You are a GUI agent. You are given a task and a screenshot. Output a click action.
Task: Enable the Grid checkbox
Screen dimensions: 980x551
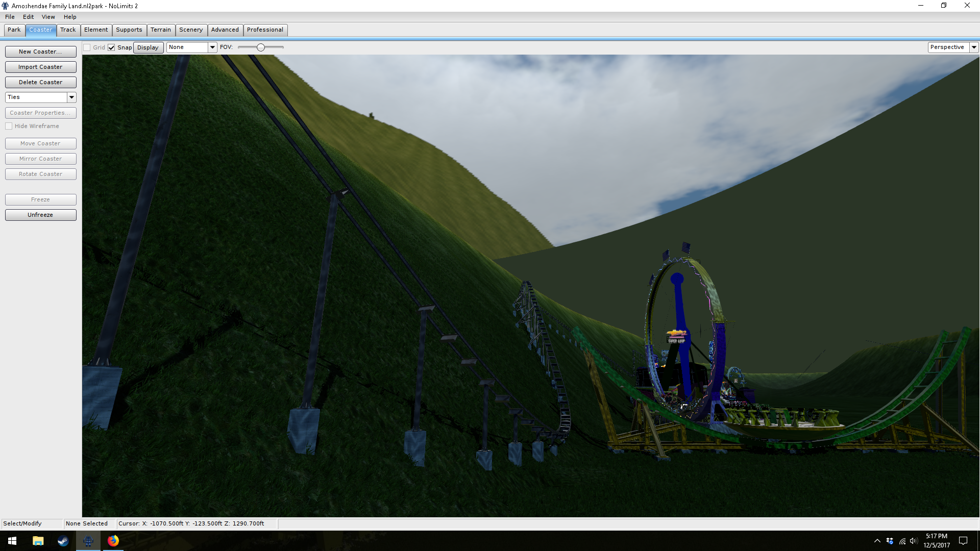tap(87, 47)
